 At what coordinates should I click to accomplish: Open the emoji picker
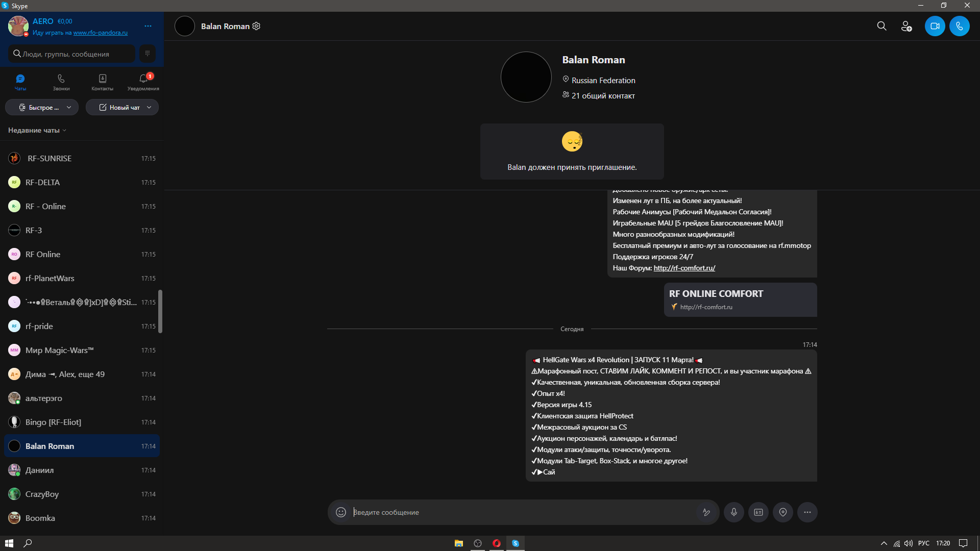341,512
